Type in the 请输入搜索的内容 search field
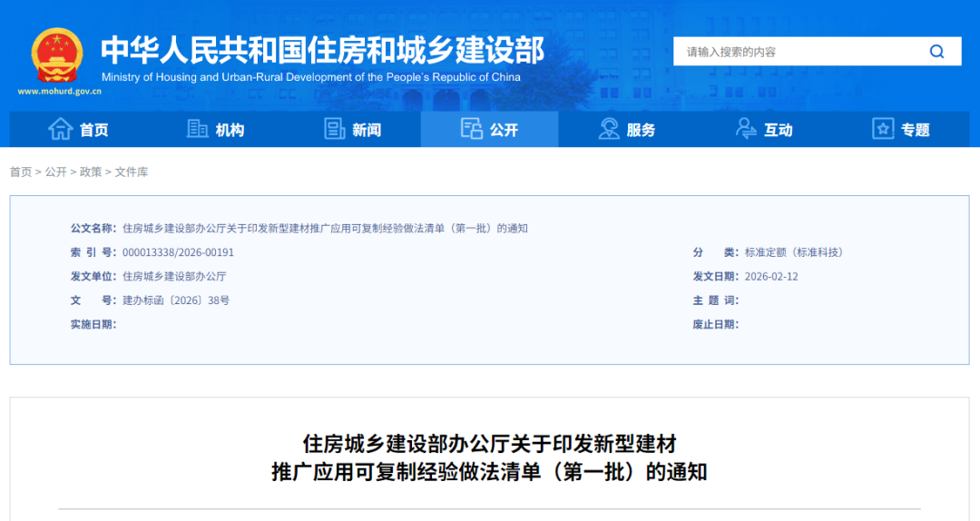 pyautogui.click(x=799, y=52)
